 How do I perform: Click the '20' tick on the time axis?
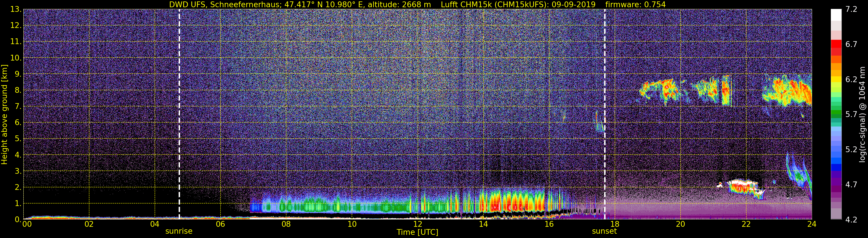pos(680,224)
